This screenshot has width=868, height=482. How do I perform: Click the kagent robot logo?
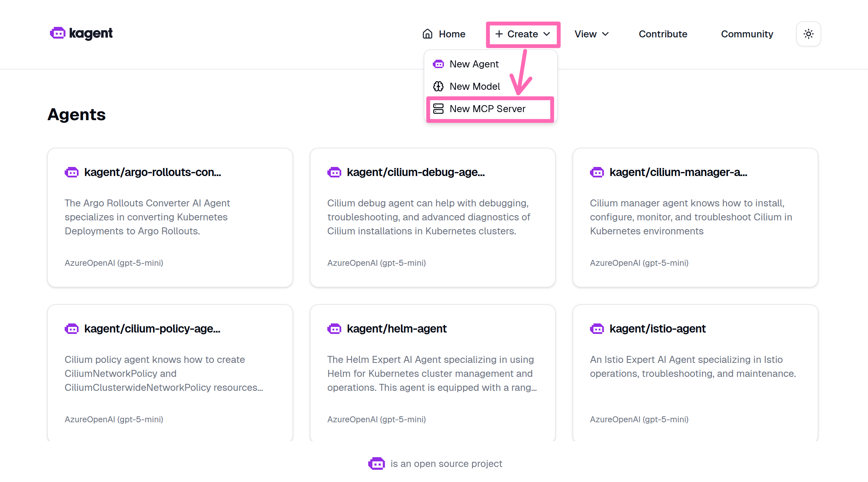[58, 33]
